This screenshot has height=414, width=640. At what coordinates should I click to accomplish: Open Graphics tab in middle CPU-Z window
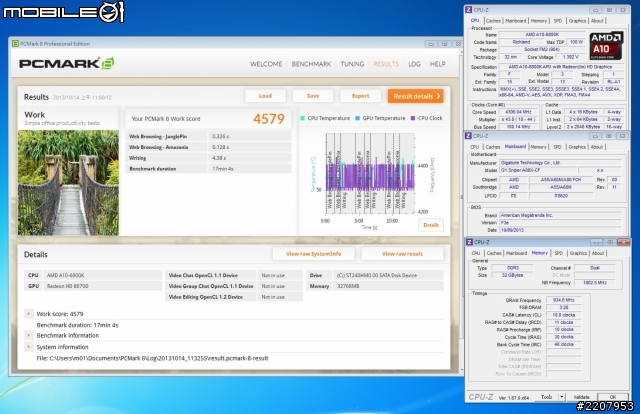[577, 147]
